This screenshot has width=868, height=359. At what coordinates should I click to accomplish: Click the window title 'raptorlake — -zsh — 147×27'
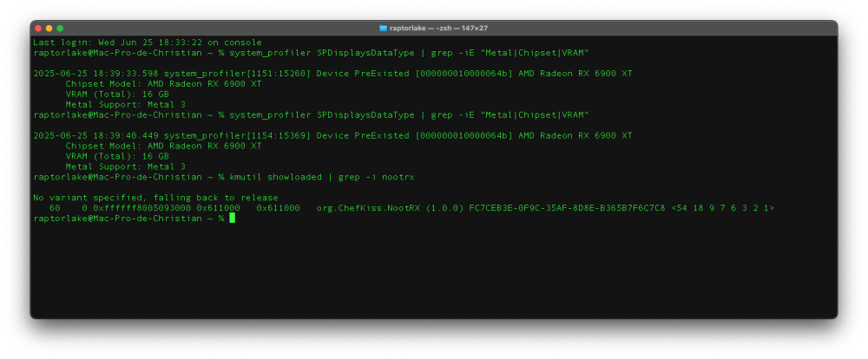click(x=437, y=29)
